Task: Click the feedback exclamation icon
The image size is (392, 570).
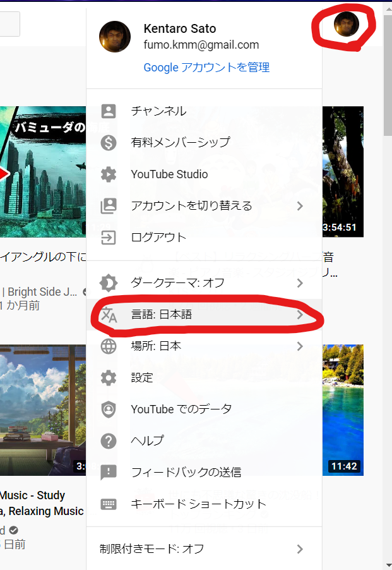Action: click(109, 473)
